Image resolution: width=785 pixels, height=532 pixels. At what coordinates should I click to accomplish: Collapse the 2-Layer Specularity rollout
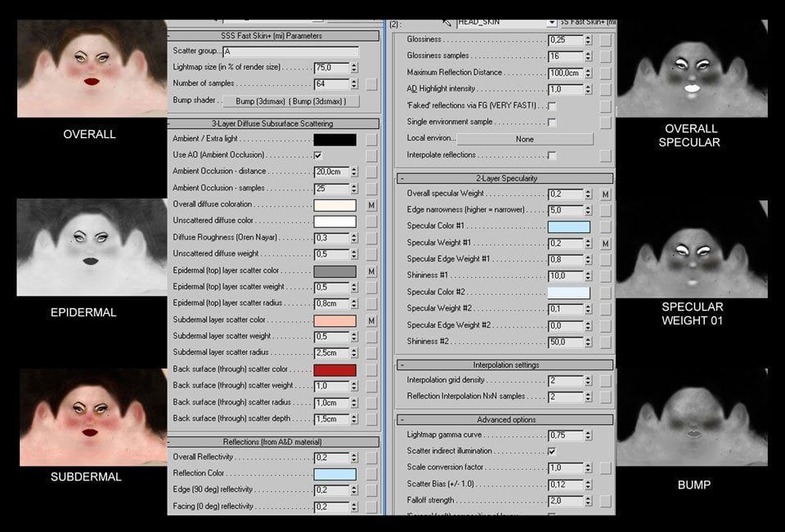pos(505,178)
